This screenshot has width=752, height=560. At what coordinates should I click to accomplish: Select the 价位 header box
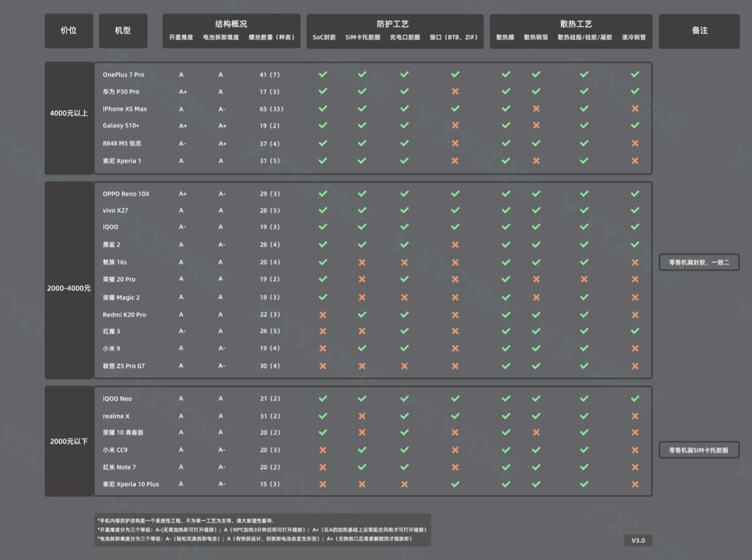tap(69, 31)
